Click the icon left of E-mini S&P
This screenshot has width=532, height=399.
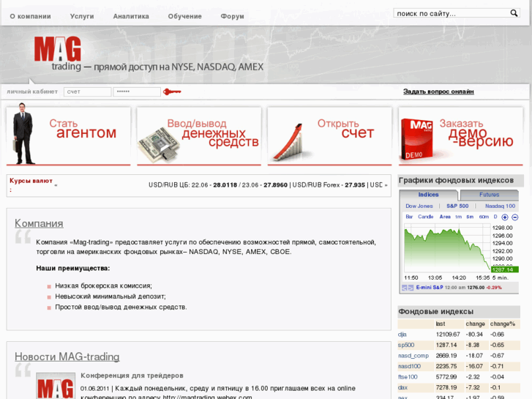coord(408,288)
